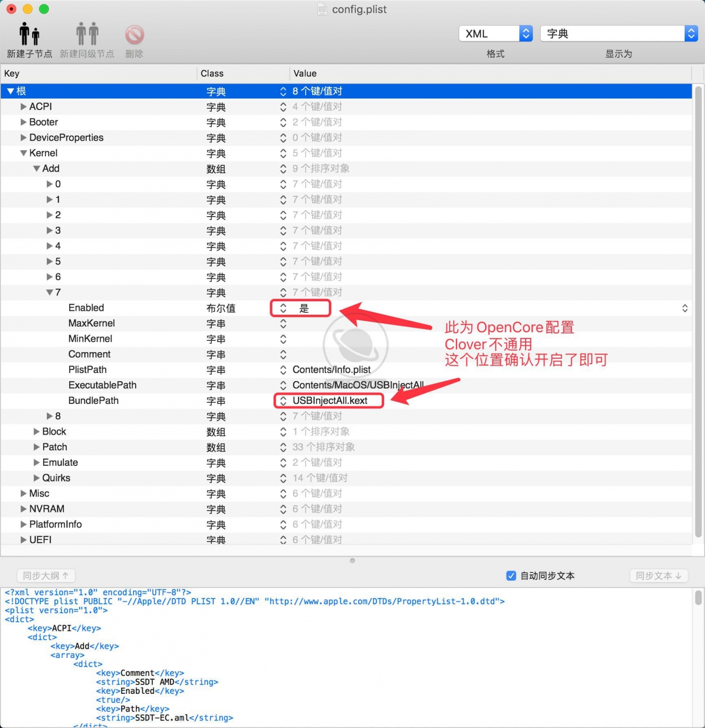Collapse the Kernel dictionary
Viewport: 705px width, 728px height.
pyautogui.click(x=23, y=153)
